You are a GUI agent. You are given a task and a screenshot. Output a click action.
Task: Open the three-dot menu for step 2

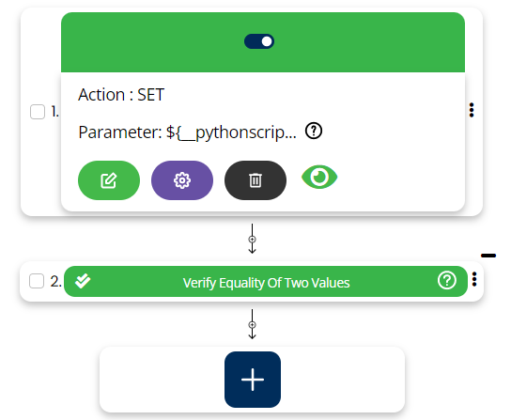tap(474, 279)
